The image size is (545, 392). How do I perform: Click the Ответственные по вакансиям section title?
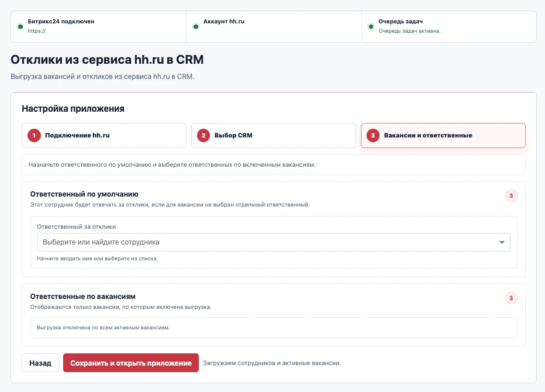[82, 297]
